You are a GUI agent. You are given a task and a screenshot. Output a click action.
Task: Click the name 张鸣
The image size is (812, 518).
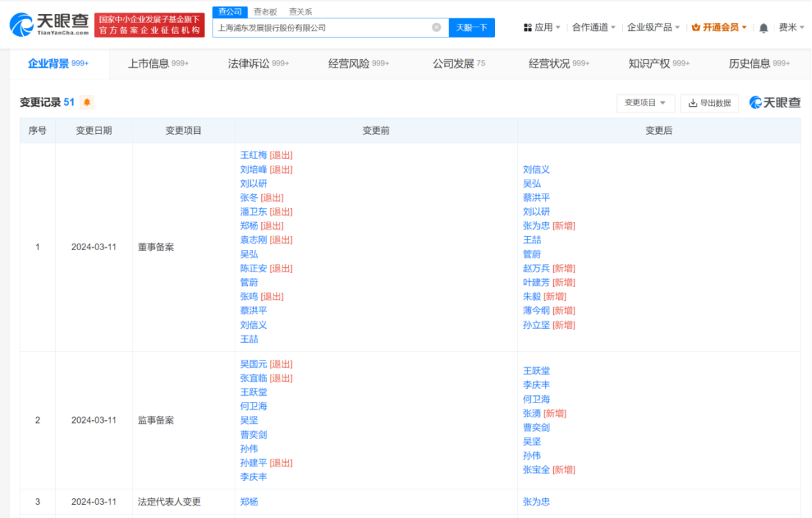(x=249, y=297)
